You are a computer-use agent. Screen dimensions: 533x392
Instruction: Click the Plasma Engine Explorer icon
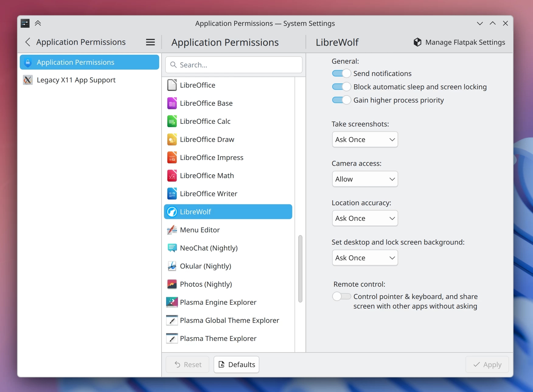(172, 302)
